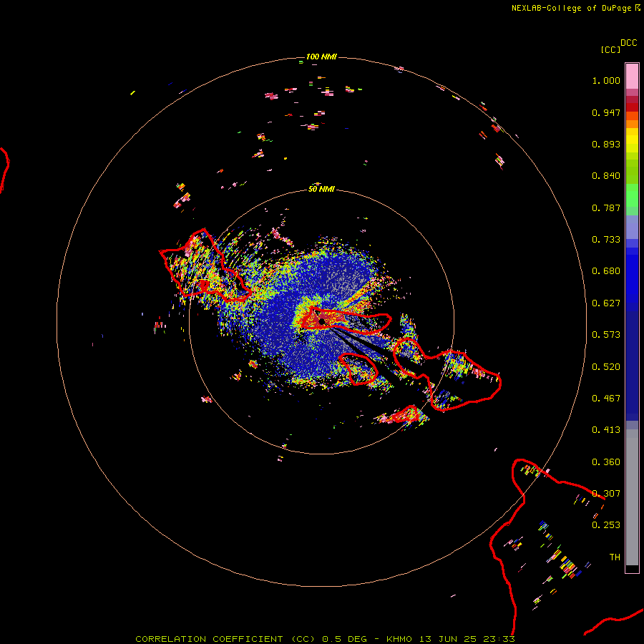
Task: Click the 0.520 legend value
Action: tap(606, 367)
